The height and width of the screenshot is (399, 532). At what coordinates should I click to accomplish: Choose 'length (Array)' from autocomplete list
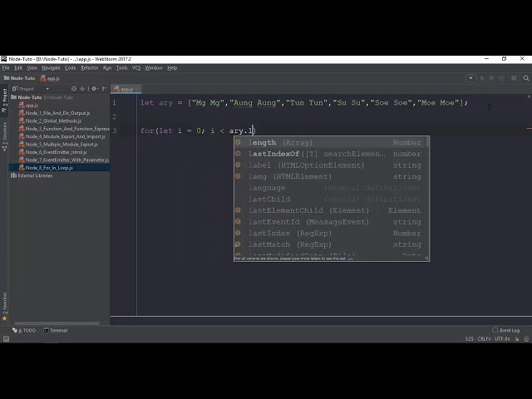coord(280,142)
